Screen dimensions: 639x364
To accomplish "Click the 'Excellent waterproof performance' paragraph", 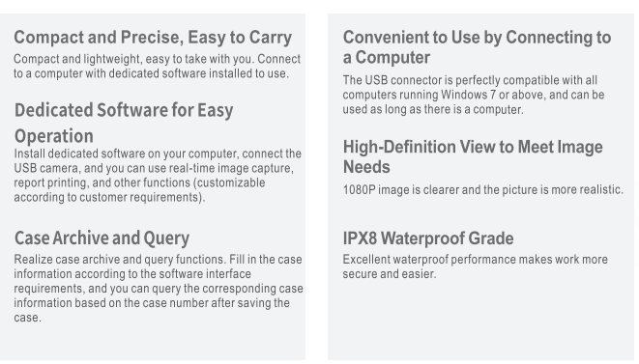I will [x=476, y=266].
